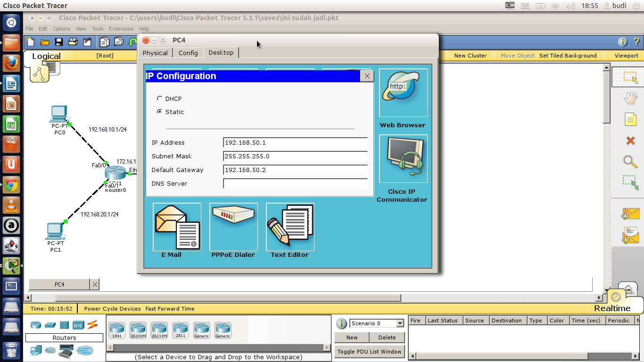
Task: Pick the 2811 router model
Action: (181, 330)
